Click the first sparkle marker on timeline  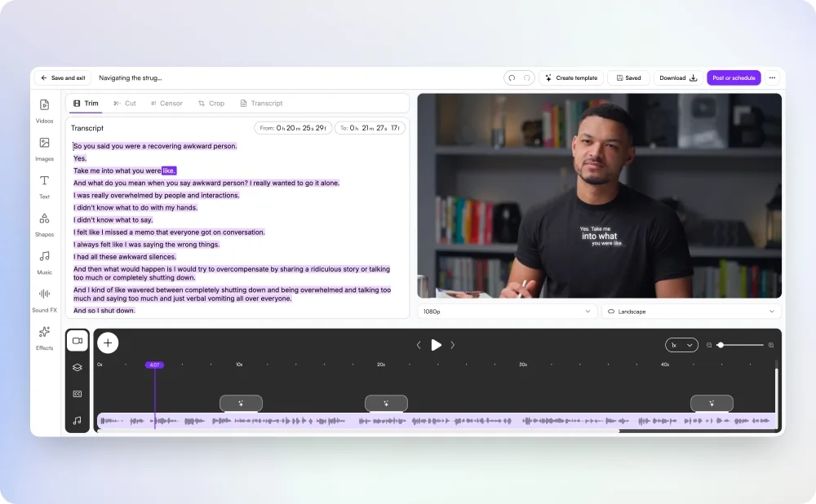[241, 403]
